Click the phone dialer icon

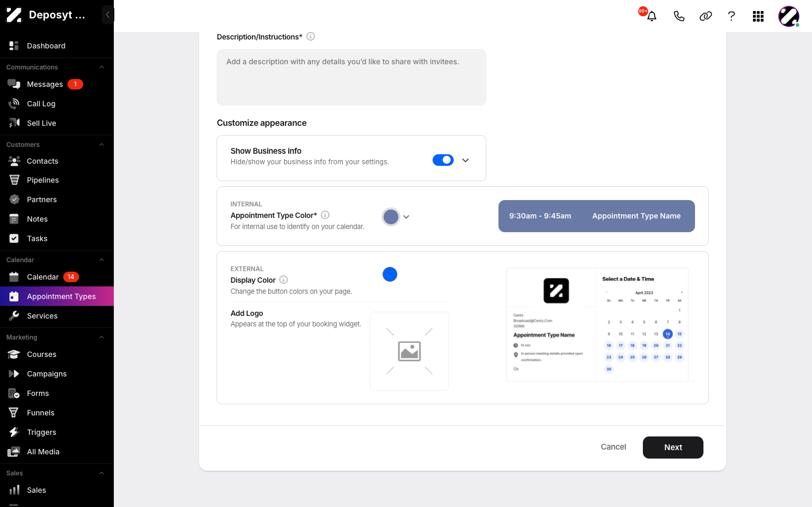pos(679,16)
